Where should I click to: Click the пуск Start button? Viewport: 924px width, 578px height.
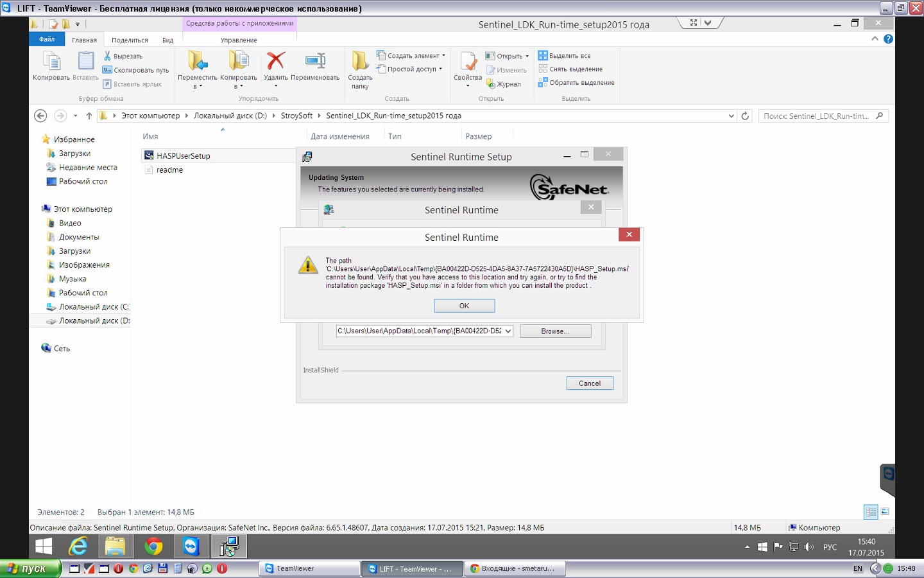(x=30, y=569)
